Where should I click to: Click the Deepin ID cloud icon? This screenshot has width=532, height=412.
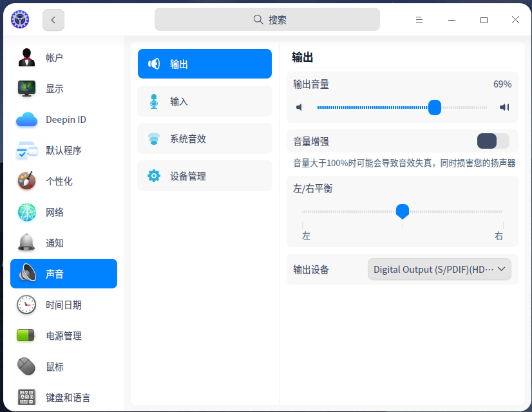click(x=26, y=119)
